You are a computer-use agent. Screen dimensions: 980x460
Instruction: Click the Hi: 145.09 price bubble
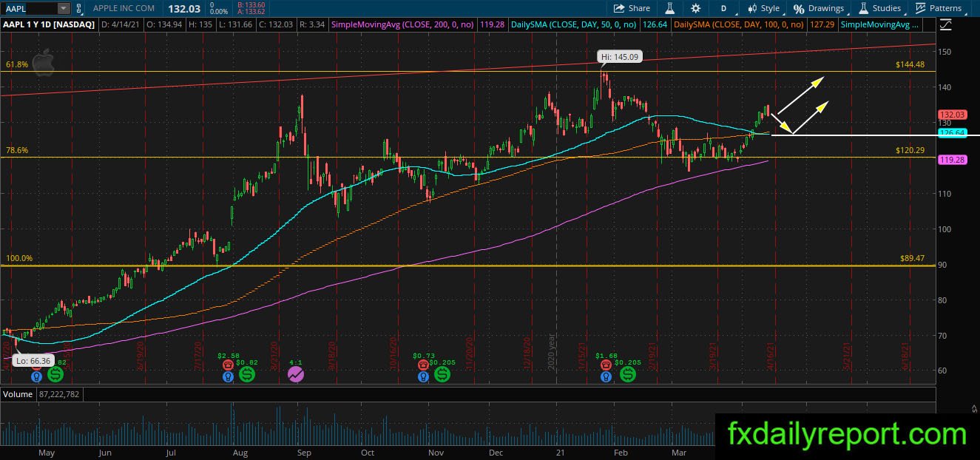[619, 56]
